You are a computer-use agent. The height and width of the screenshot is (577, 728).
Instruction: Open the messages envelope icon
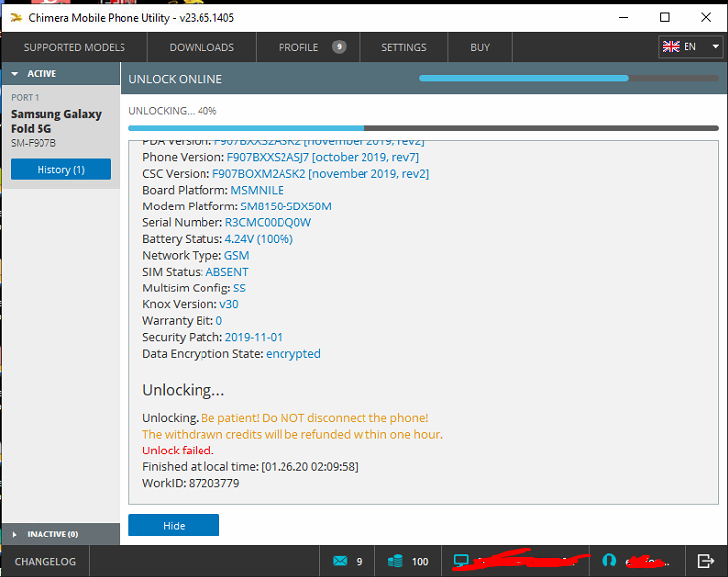tap(341, 561)
